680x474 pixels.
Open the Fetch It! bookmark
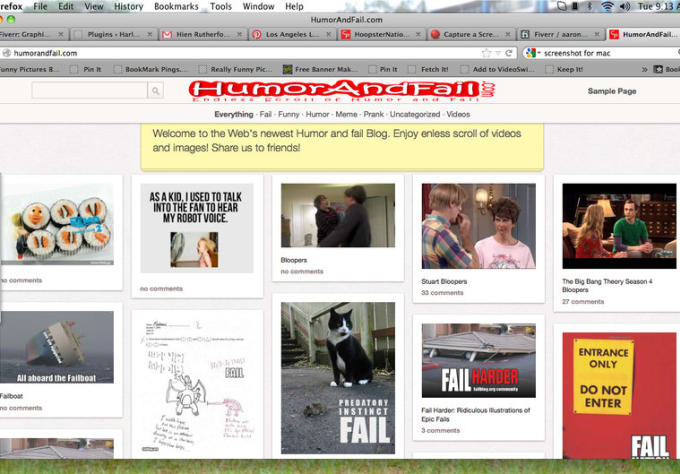(x=428, y=69)
